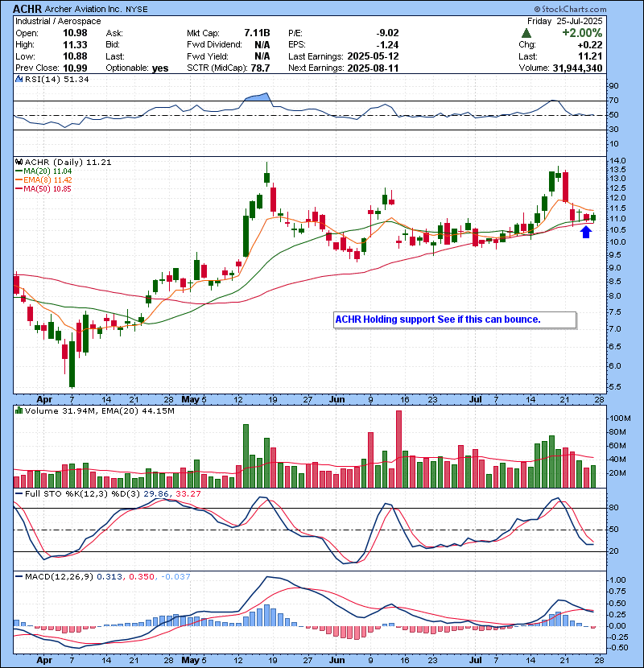The width and height of the screenshot is (644, 668).
Task: Click the 14.0 price axis label
Action: click(x=618, y=161)
